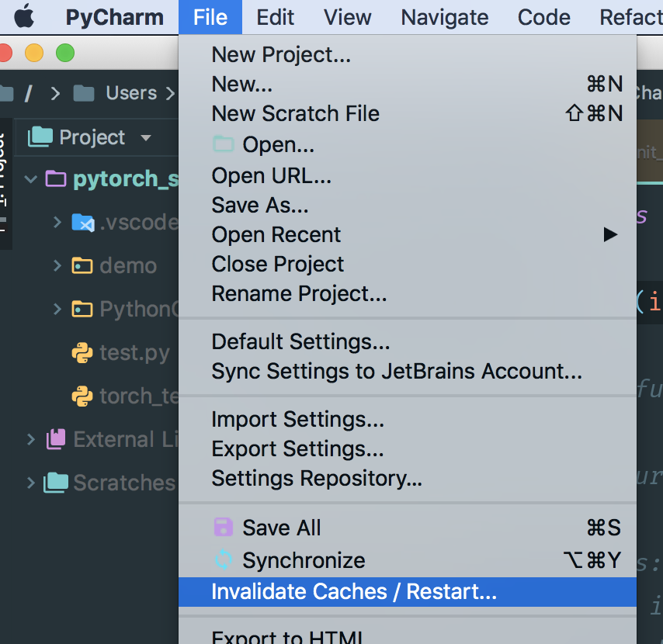Click the External Libraries icon
This screenshot has height=644, width=663.
(56, 439)
